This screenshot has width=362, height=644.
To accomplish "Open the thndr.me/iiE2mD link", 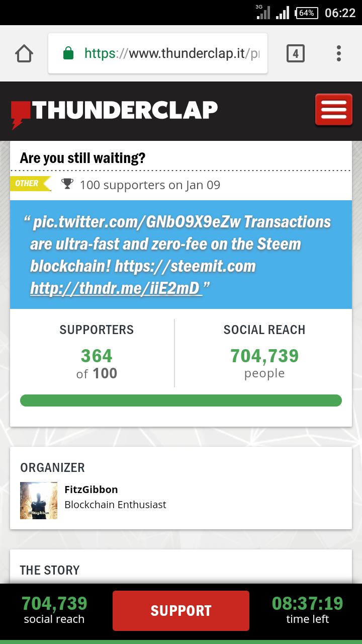I will 116,288.
